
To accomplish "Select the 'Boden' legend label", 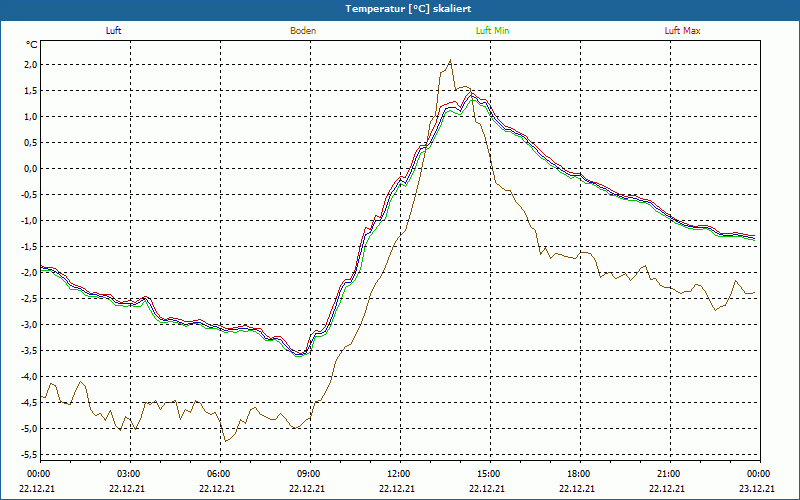I will tap(303, 31).
